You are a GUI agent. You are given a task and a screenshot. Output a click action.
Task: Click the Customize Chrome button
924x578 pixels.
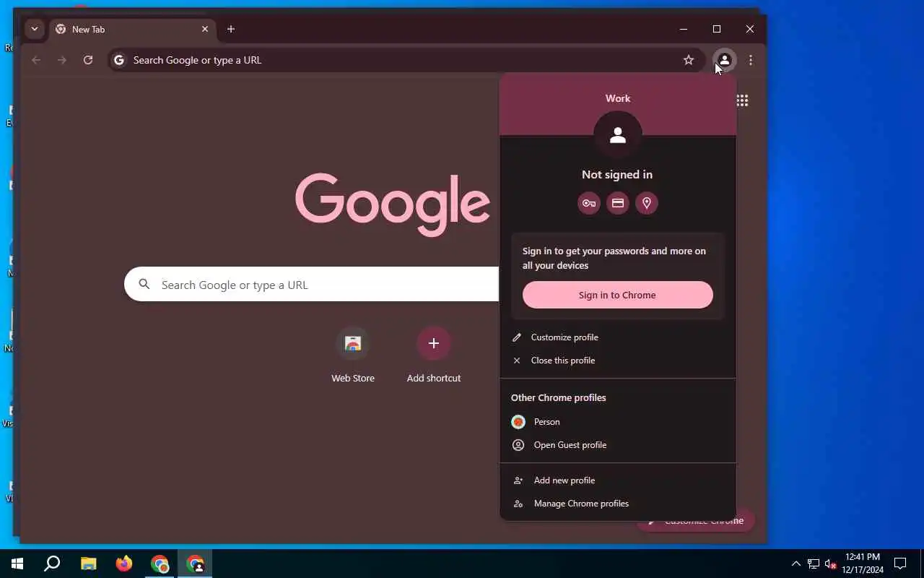[695, 521]
